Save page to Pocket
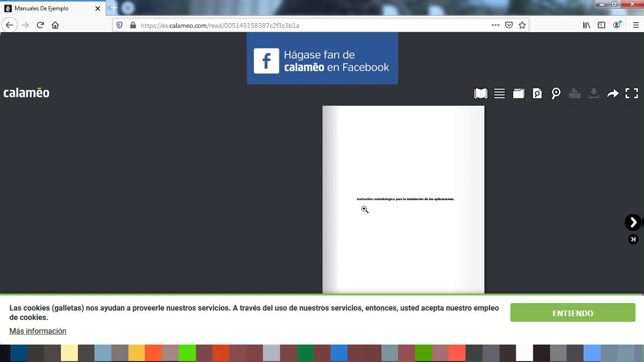Viewport: 644px width, 362px height. pyautogui.click(x=509, y=25)
